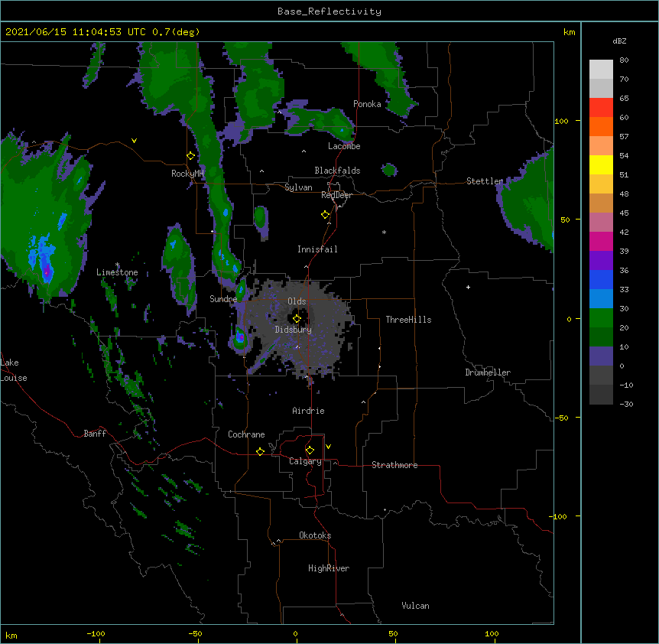Viewport: 659px width, 644px height.
Task: Click the Sundre city label
Action: click(223, 299)
